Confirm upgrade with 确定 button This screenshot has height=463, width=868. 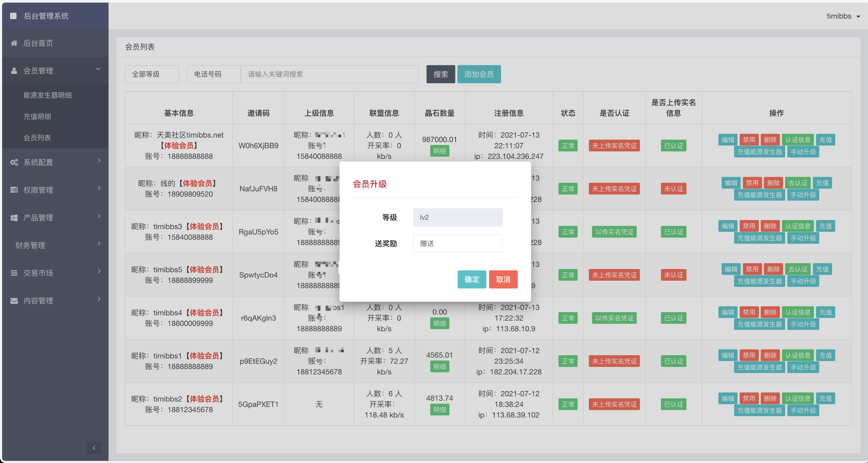coord(472,279)
